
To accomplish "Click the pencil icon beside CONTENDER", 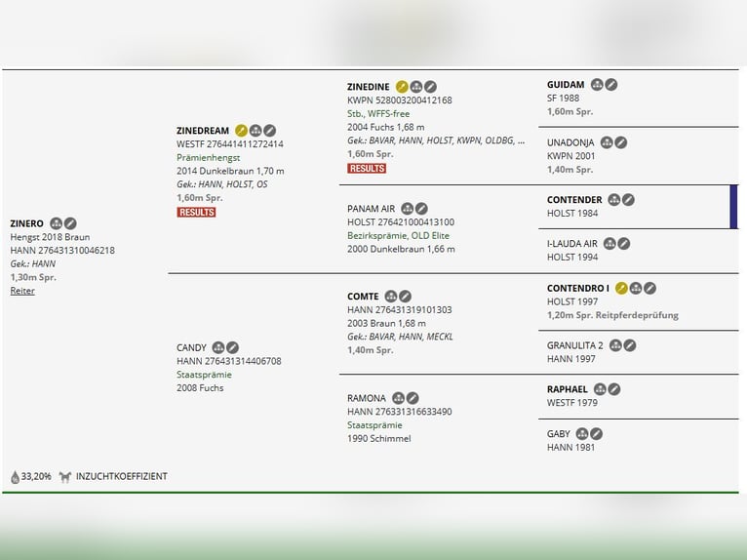I will (629, 200).
